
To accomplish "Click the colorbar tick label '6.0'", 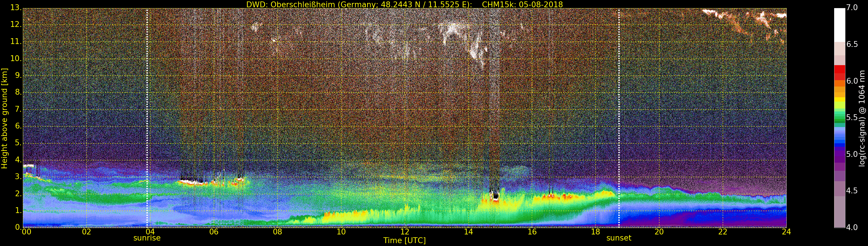I will click(852, 81).
